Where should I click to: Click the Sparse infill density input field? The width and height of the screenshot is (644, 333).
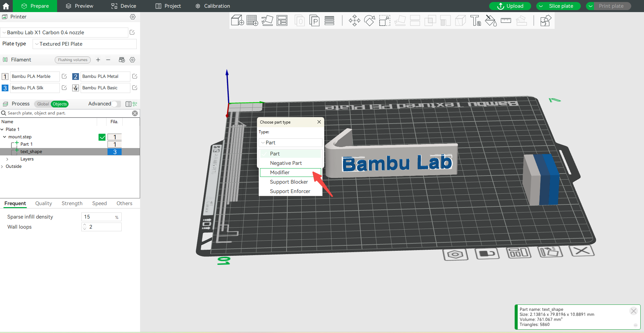click(x=101, y=217)
